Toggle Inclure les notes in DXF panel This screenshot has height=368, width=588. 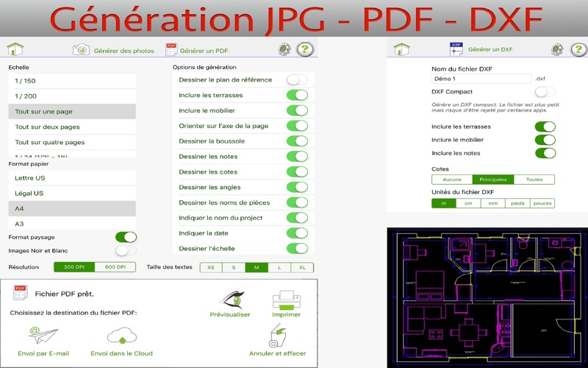coord(545,153)
